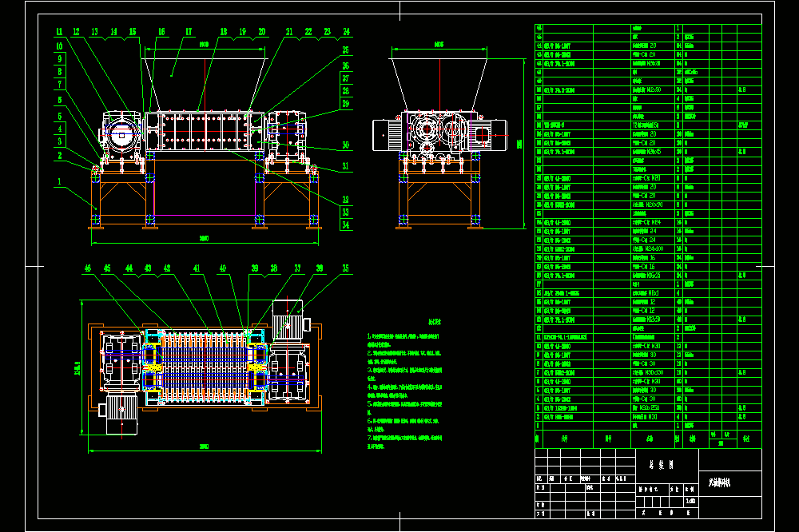799x532 pixels.
Task: Pick callout label 23 above front view
Action: point(327,32)
